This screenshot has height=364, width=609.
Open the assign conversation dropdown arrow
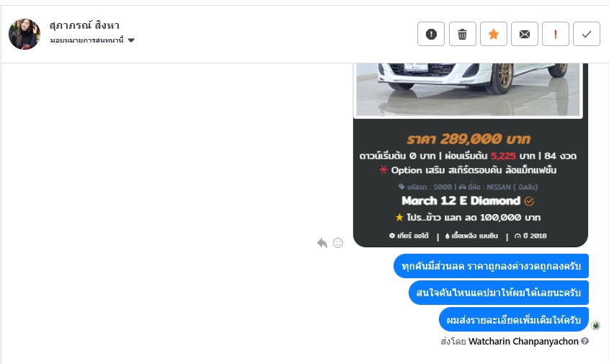tap(131, 40)
